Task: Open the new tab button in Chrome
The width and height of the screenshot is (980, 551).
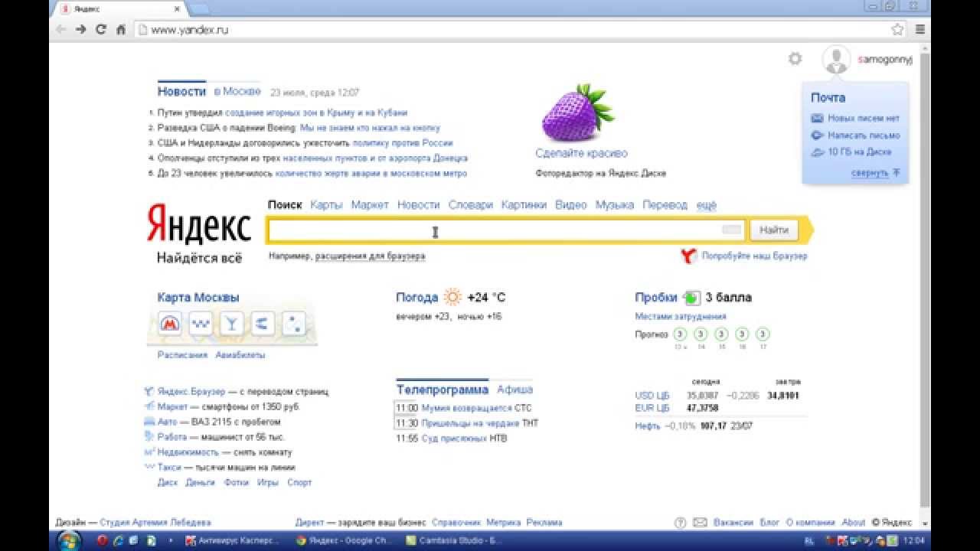Action: coord(198,9)
